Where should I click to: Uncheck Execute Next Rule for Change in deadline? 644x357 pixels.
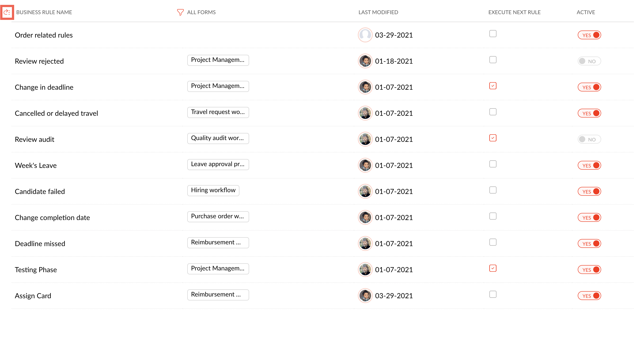tap(492, 86)
